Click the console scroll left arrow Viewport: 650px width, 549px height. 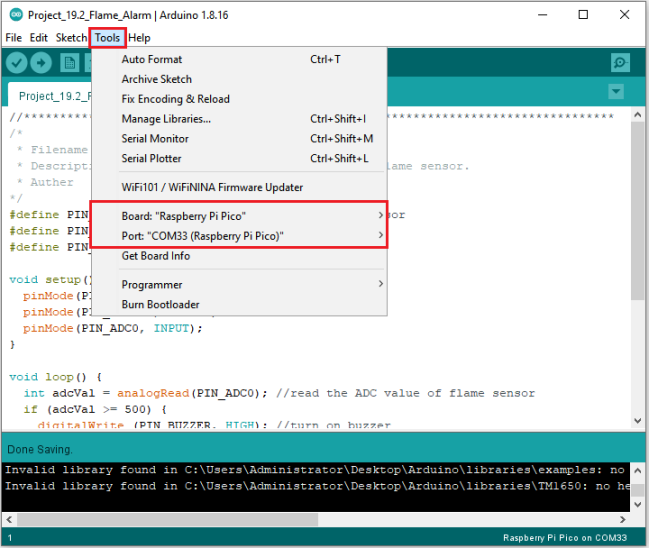[9, 520]
